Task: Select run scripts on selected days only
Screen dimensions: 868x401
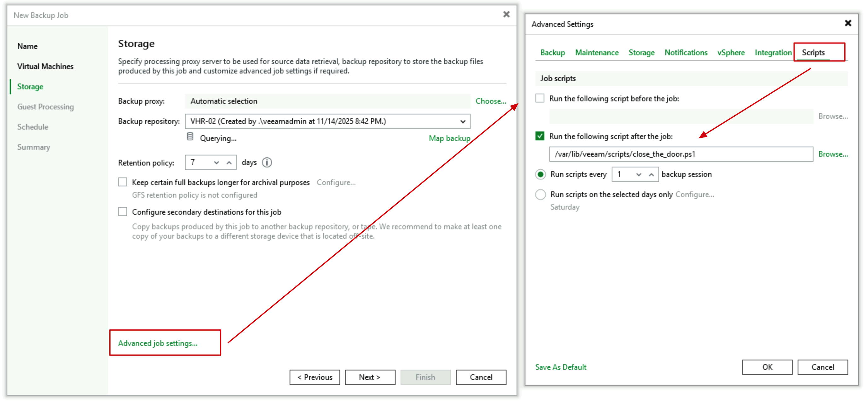Action: 541,195
